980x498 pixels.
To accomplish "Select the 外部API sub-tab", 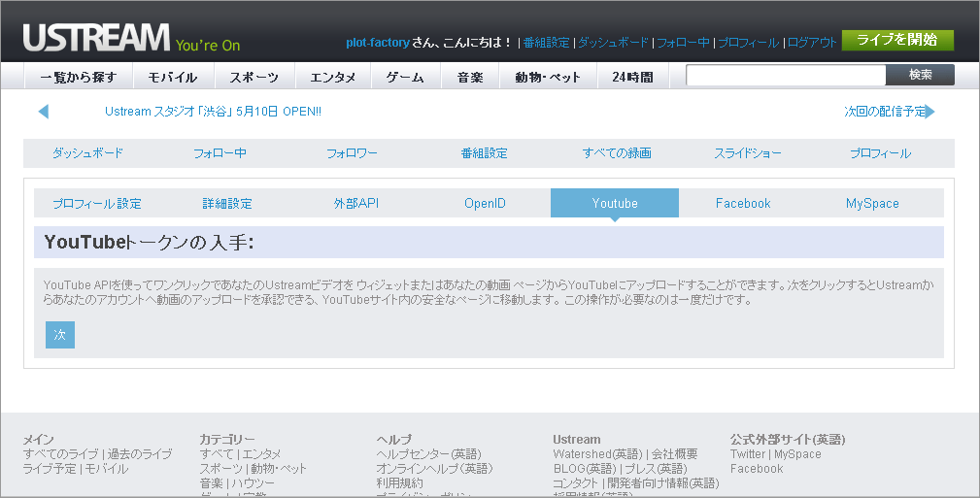I will click(356, 203).
